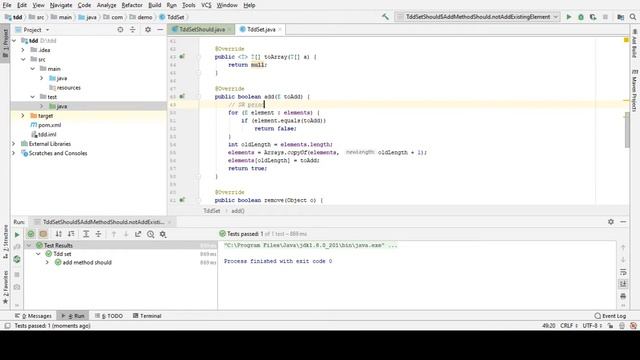Collapse all test results
This screenshot has height=360, width=640.
coord(98,234)
